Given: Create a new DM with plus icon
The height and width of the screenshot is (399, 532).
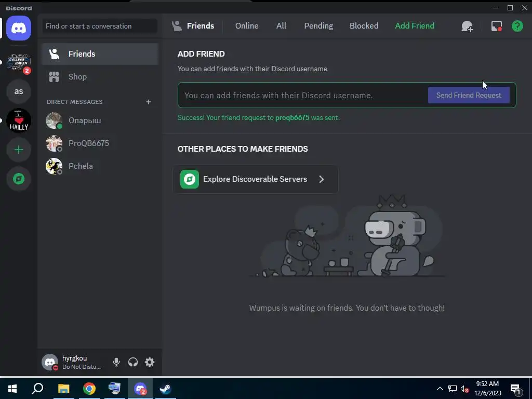Looking at the screenshot, I should coord(148,102).
